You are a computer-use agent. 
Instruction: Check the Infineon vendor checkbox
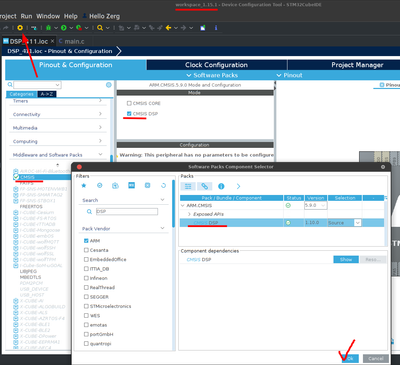pyautogui.click(x=86, y=278)
